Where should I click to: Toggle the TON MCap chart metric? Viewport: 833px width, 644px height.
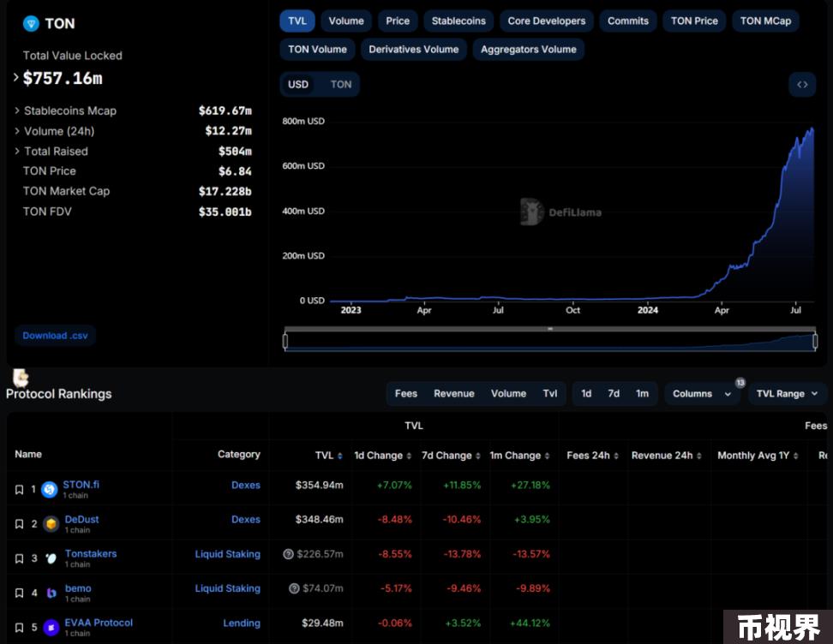pyautogui.click(x=765, y=21)
